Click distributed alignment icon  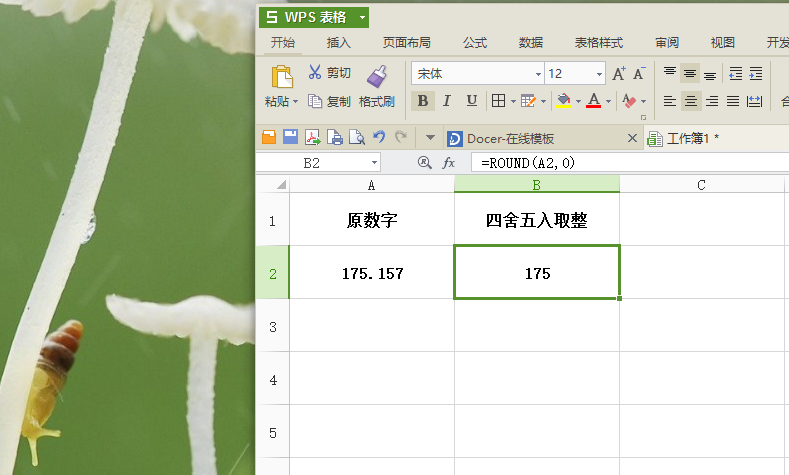click(754, 101)
